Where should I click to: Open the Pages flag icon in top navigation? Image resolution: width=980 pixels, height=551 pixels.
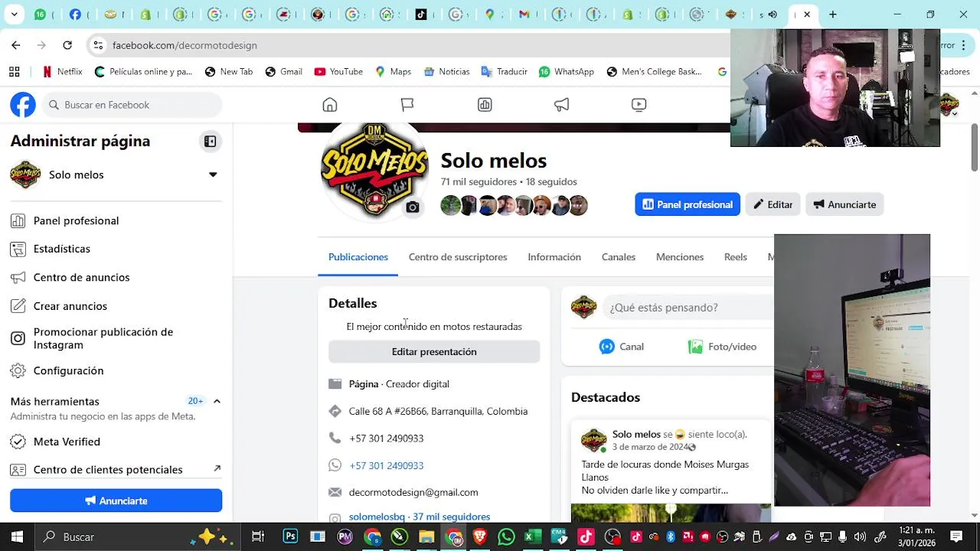coord(407,105)
